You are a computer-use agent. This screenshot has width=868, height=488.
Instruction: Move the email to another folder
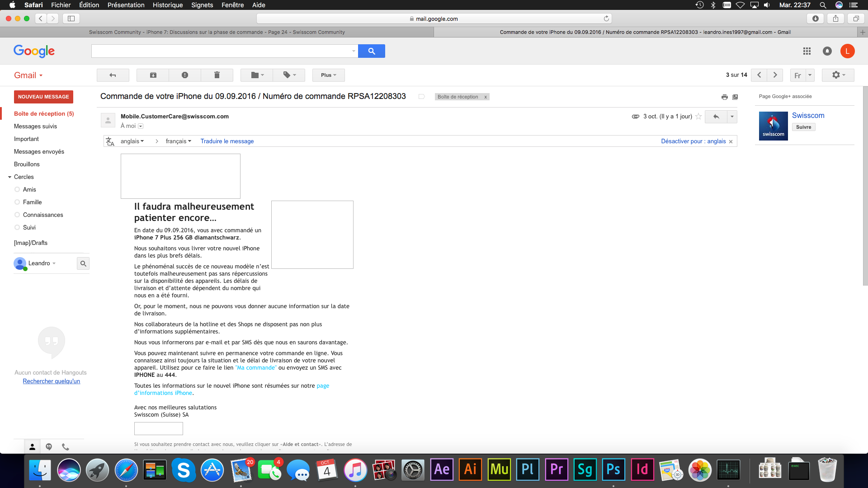(x=256, y=75)
